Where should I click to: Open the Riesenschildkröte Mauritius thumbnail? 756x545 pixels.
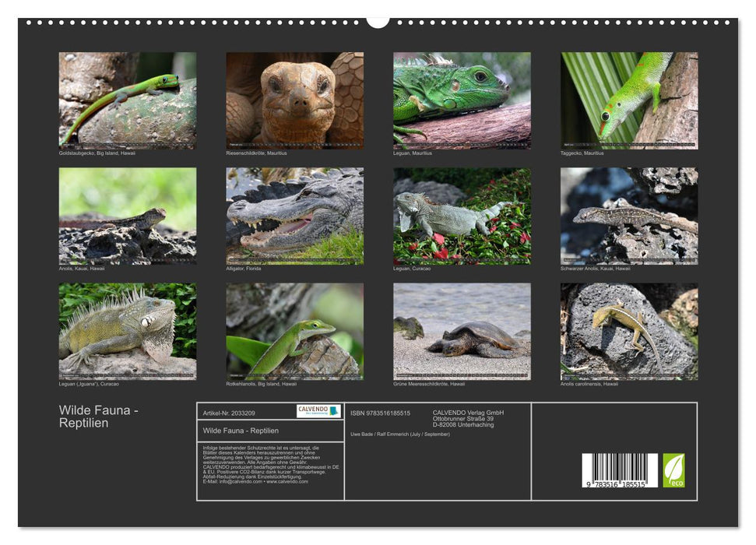[296, 101]
